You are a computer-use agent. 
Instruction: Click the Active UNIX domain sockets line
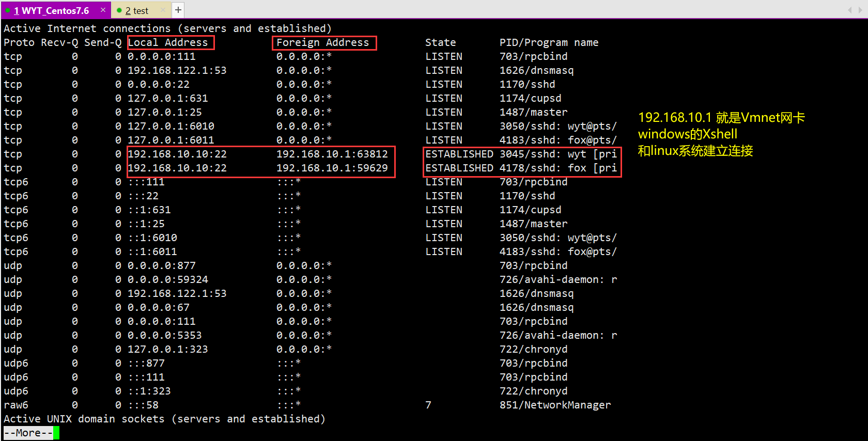click(x=165, y=419)
